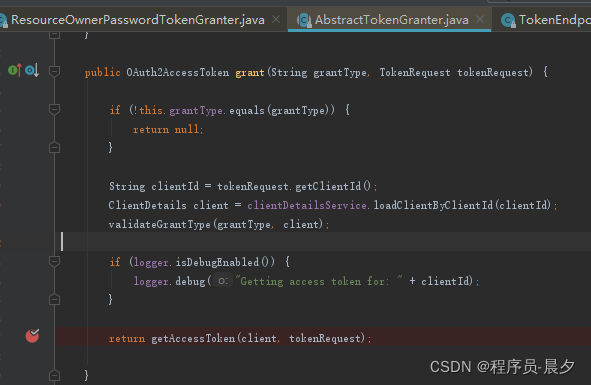Click loadClientByClientId method call

tap(433, 205)
